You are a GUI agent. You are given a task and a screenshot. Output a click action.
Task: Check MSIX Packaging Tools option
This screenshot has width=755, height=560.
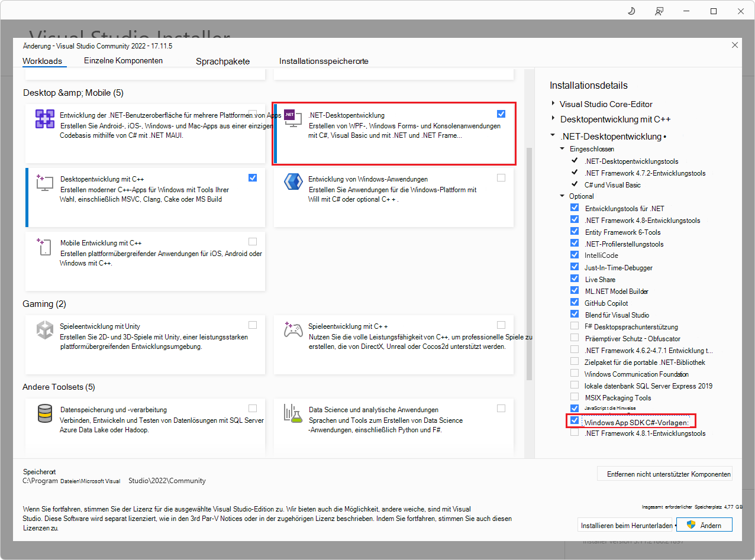click(575, 397)
